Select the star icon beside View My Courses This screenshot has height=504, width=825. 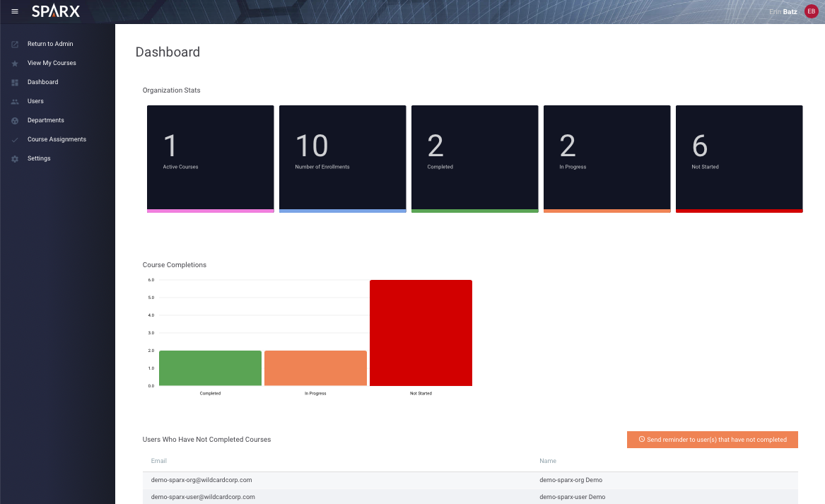coord(14,63)
